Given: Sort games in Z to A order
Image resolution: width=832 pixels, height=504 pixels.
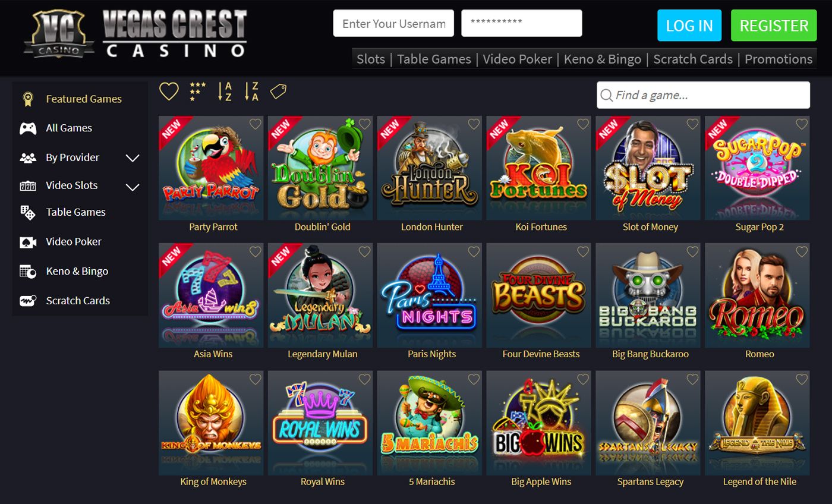Looking at the screenshot, I should coord(251,92).
